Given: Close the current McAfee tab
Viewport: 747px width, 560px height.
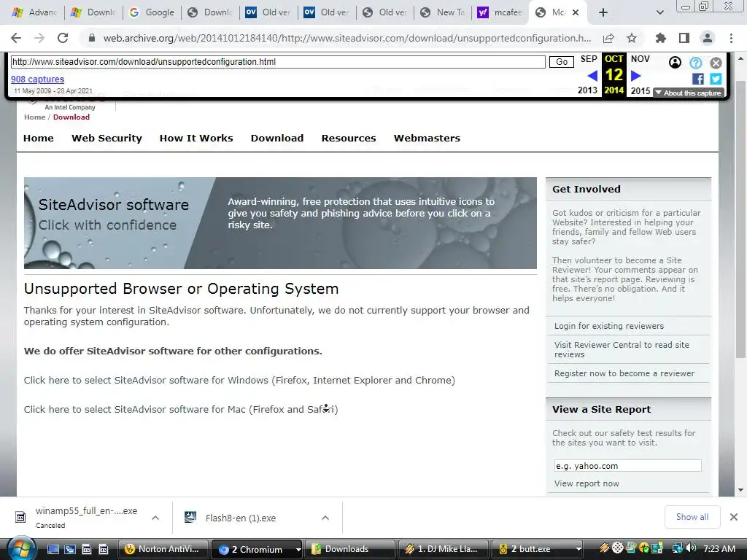Looking at the screenshot, I should pyautogui.click(x=576, y=12).
